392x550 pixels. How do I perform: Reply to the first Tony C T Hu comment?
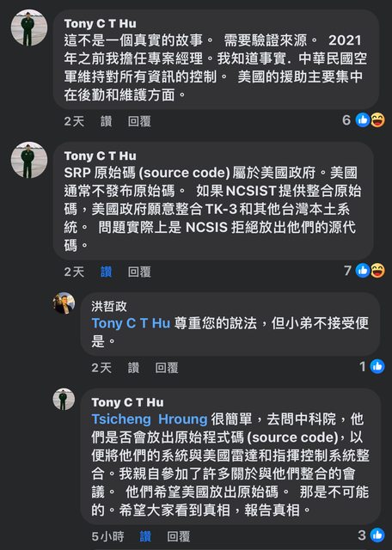point(139,122)
